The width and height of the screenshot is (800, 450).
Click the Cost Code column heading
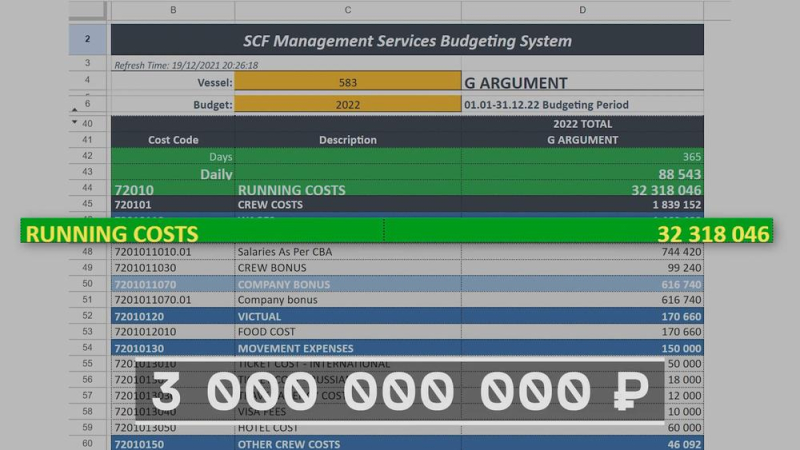click(173, 140)
